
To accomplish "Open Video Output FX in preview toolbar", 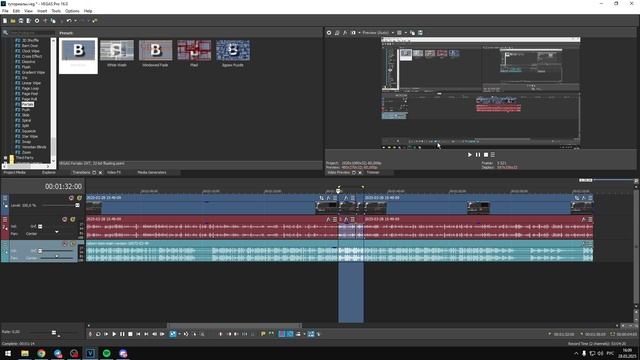I will click(x=345, y=33).
